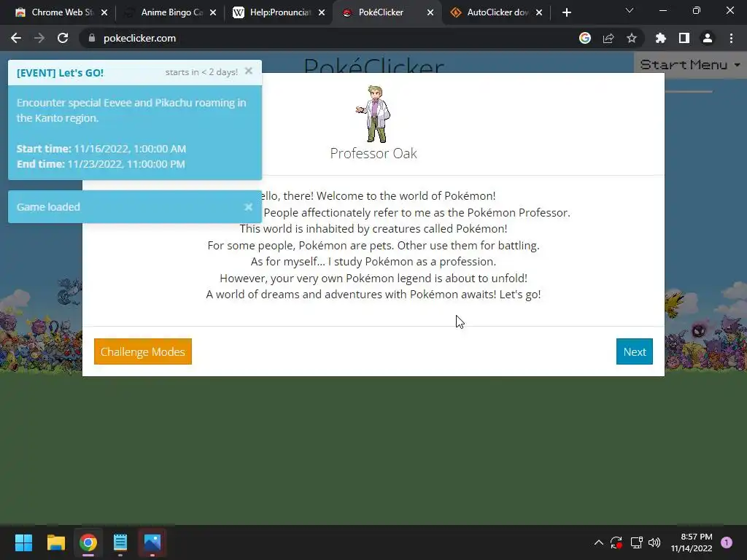Click the Google icon in address bar
The width and height of the screenshot is (747, 560).
[585, 38]
